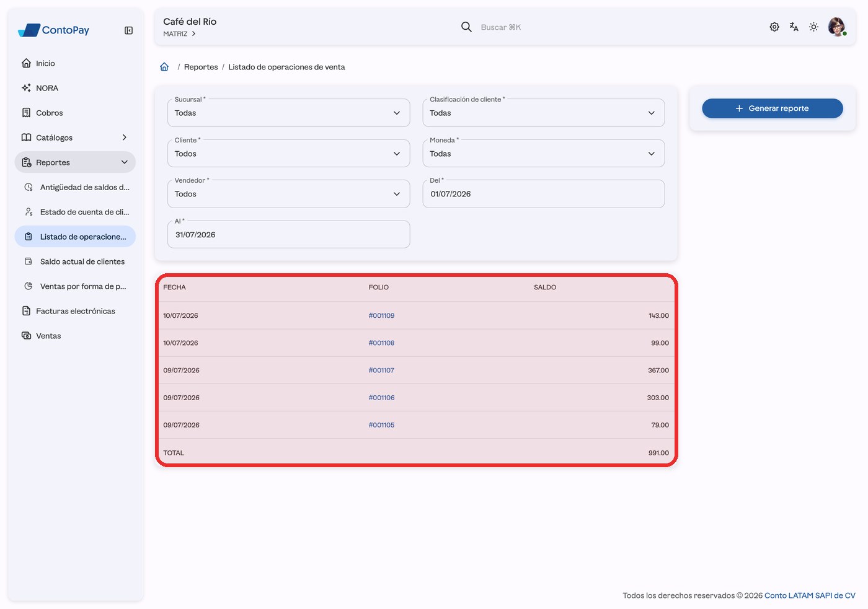Click the language translate icon

(794, 27)
